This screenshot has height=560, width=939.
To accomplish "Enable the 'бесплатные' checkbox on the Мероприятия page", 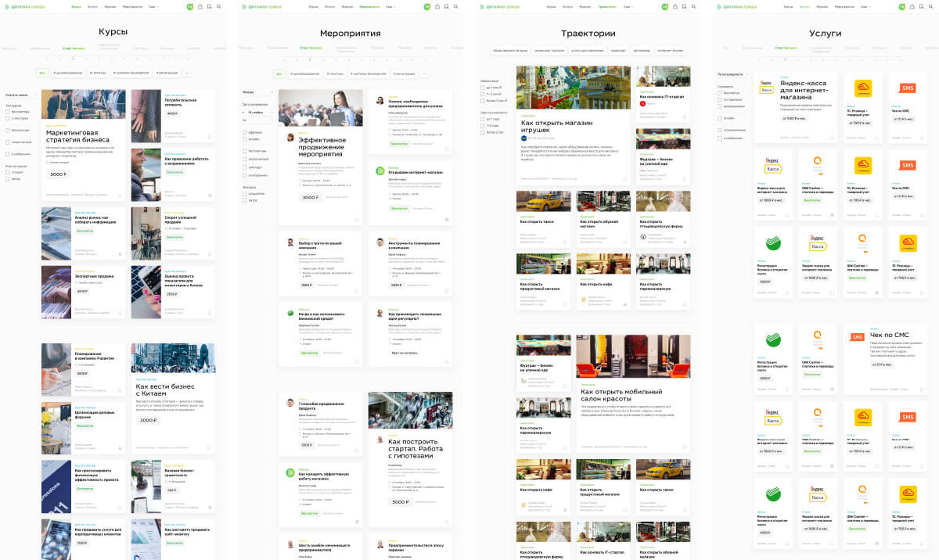I will 245,150.
